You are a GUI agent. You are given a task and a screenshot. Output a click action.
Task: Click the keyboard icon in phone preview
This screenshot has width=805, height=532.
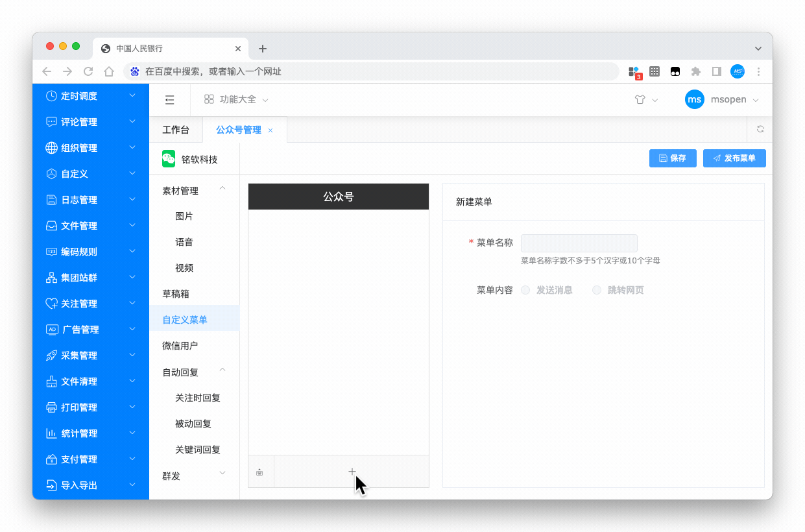(260, 472)
